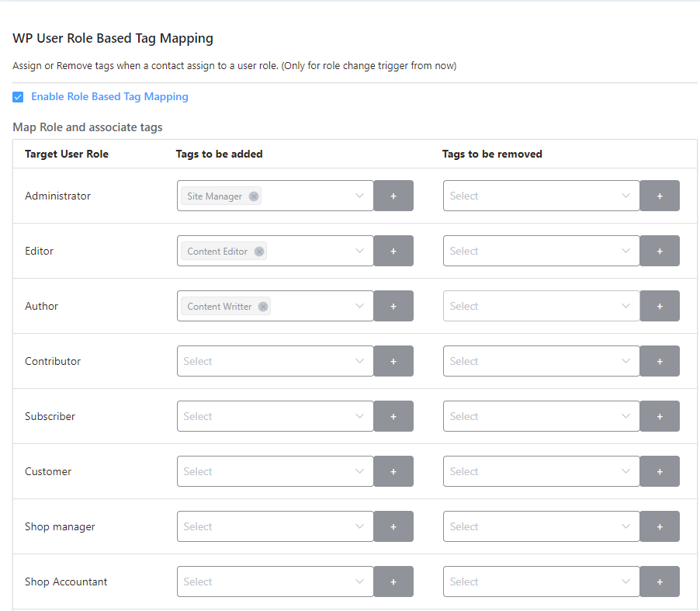
Task: Click plus button for Administrator tags to add
Action: (x=393, y=196)
